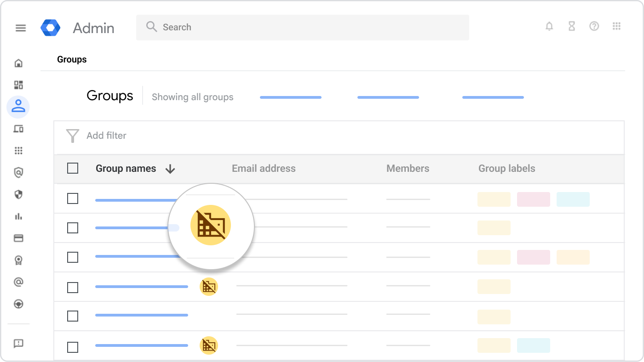Open the Reporting bar chart icon
The width and height of the screenshot is (644, 362).
(18, 216)
